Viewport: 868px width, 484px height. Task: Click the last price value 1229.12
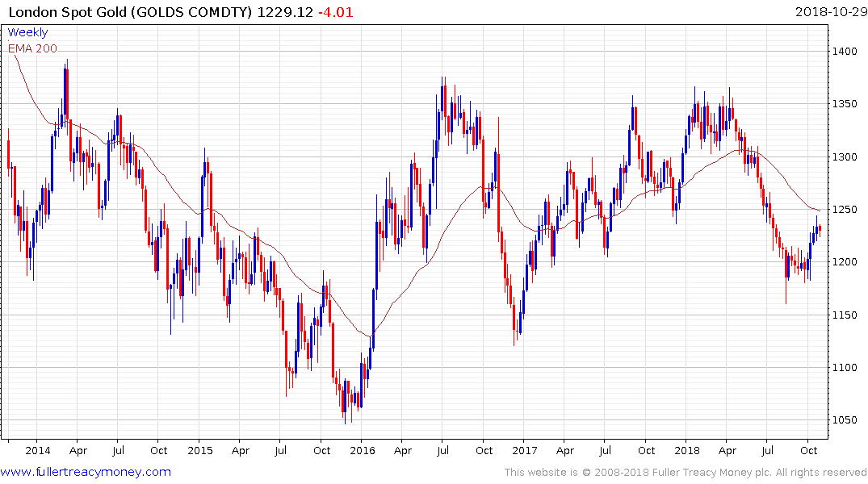click(x=285, y=12)
